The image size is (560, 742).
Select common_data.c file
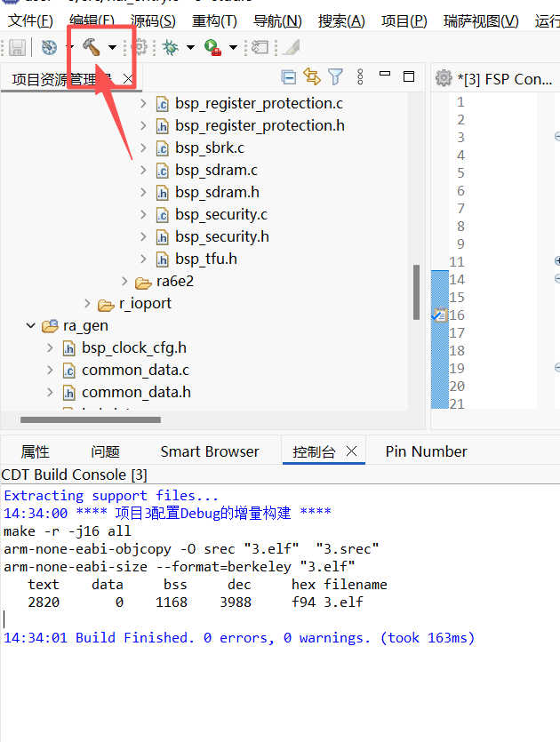pyautogui.click(x=135, y=370)
